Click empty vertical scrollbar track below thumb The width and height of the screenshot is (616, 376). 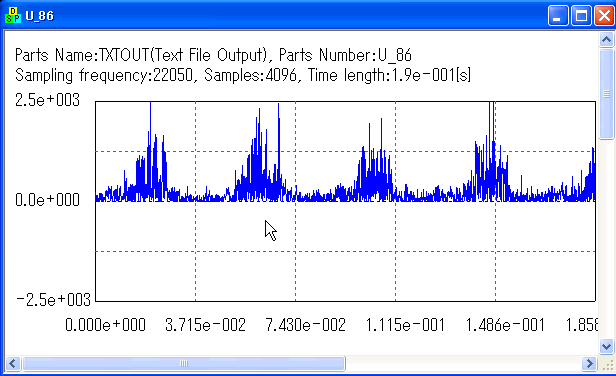(606, 240)
